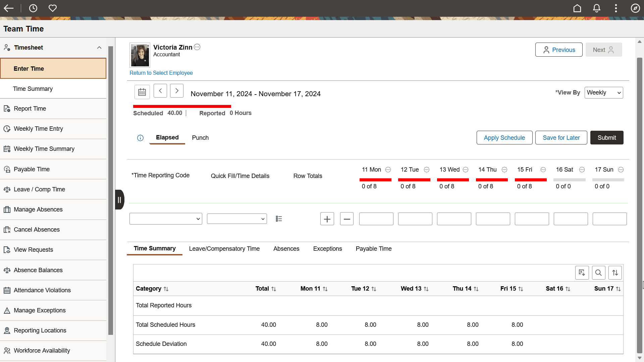Open the View By Weekly dropdown
Viewport: 644px width, 362px height.
(604, 93)
